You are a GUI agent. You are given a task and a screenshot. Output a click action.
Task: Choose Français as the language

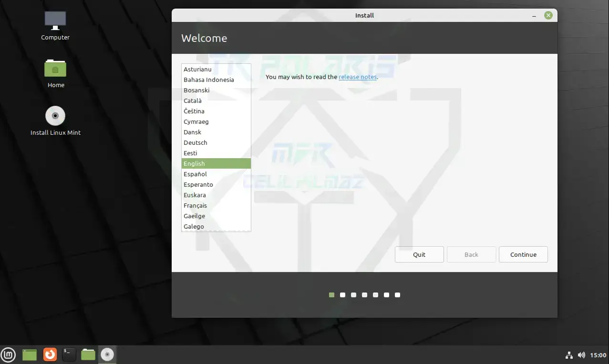coord(217,205)
